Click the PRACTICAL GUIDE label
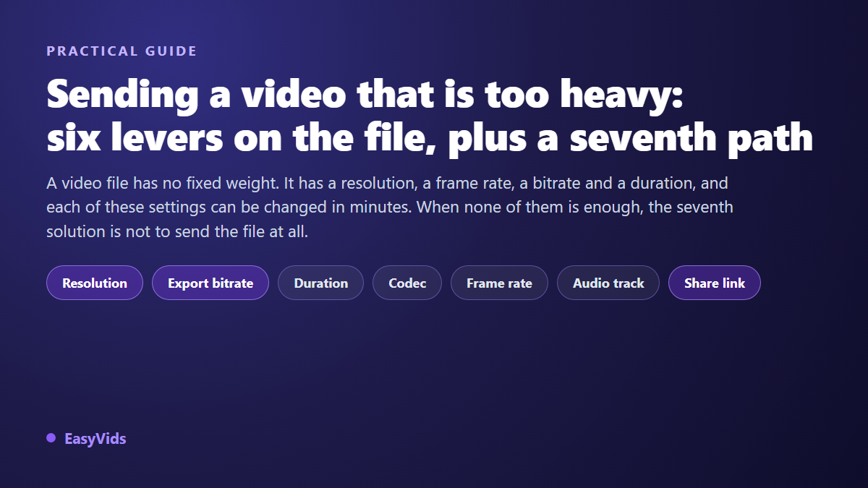This screenshot has width=868, height=488. pyautogui.click(x=122, y=51)
